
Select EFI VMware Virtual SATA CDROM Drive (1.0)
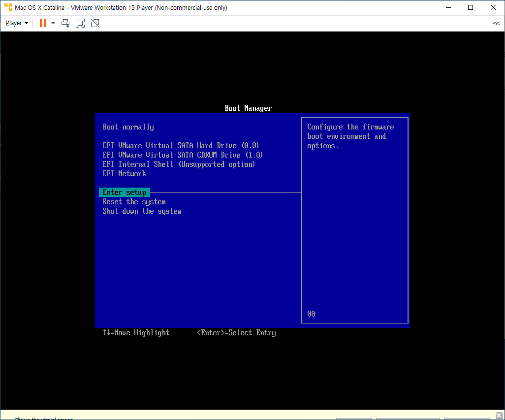(x=183, y=155)
